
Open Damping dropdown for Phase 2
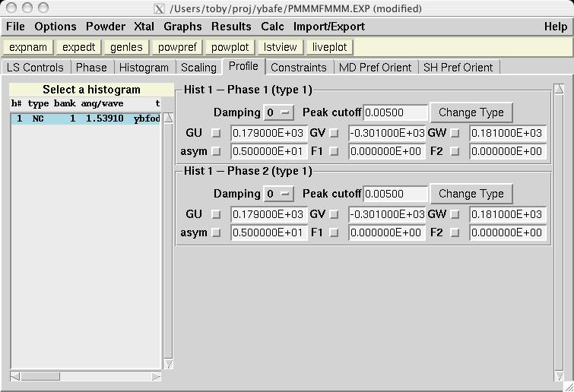click(278, 194)
